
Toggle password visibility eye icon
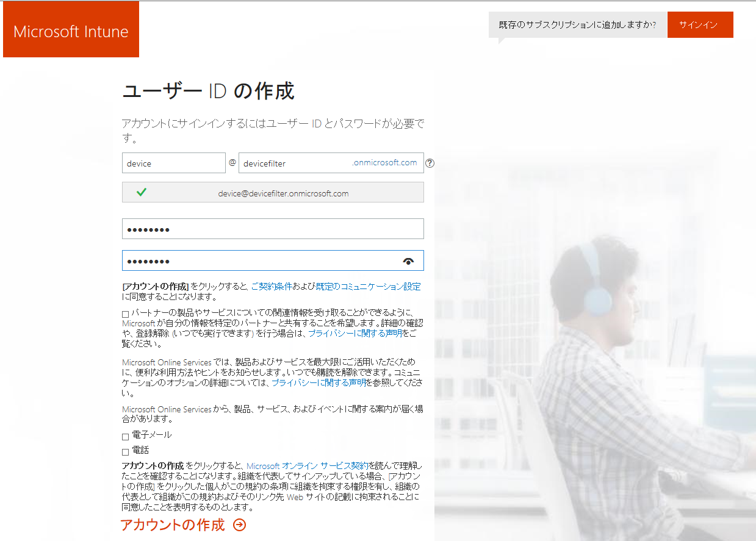coord(409,261)
